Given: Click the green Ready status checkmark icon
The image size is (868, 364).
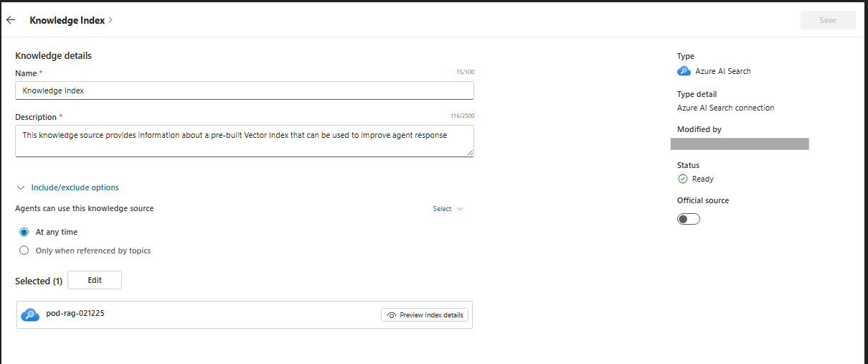Looking at the screenshot, I should [683, 179].
